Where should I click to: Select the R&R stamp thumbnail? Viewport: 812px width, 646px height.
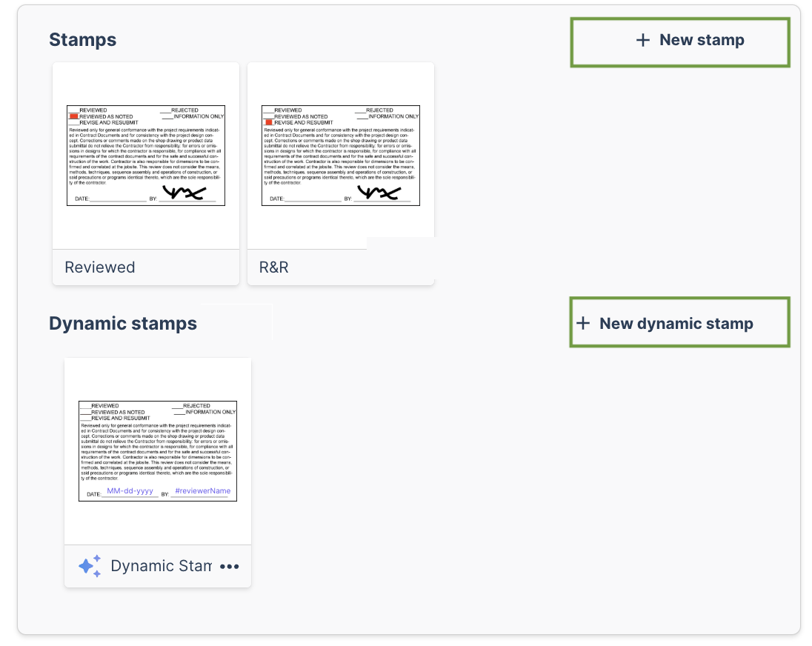click(x=341, y=156)
